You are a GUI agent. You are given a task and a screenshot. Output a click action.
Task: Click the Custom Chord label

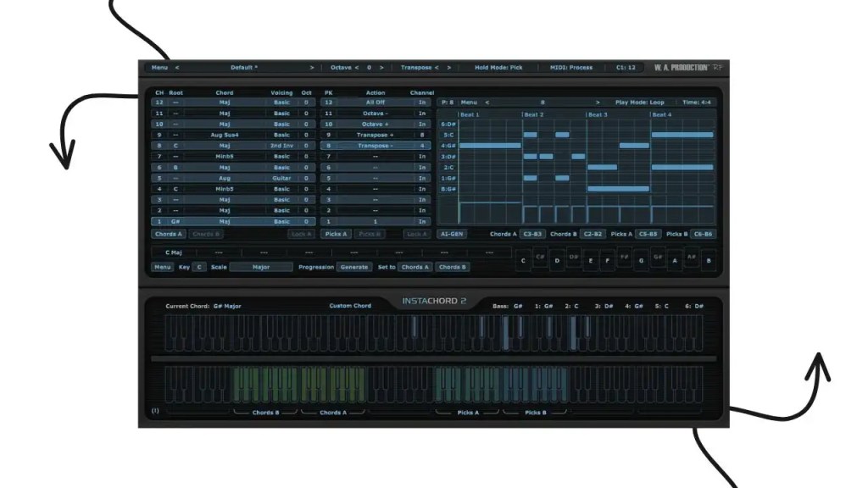click(x=350, y=306)
